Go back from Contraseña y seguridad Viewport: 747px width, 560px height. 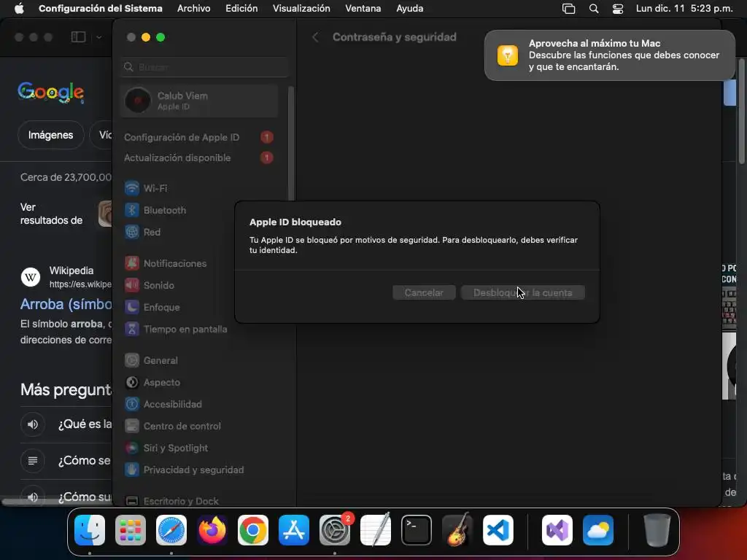click(x=315, y=37)
